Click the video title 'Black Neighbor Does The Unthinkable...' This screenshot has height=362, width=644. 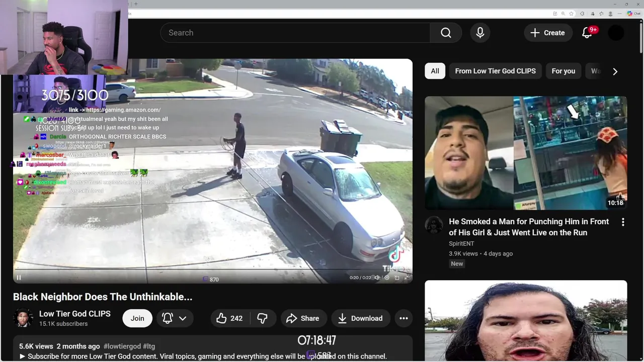coord(103,297)
